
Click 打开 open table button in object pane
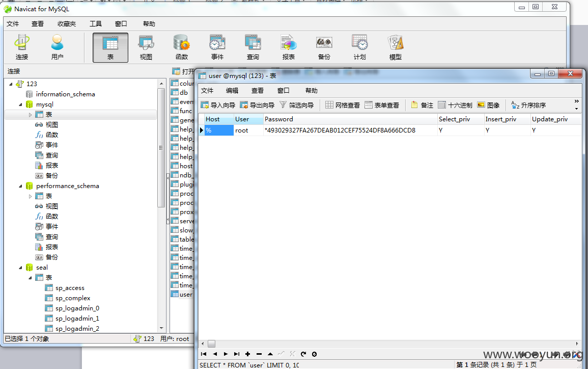pyautogui.click(x=183, y=71)
